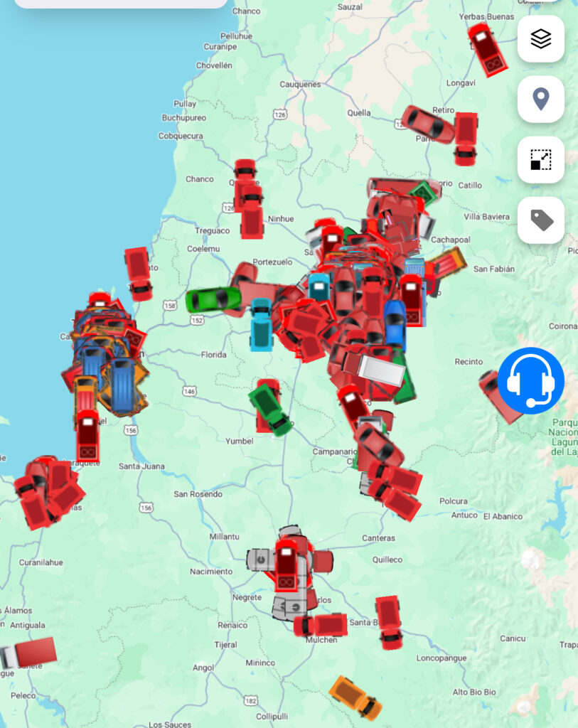Select the horizontal red truck above Mulchén
The height and width of the screenshot is (728, 578).
tap(321, 625)
